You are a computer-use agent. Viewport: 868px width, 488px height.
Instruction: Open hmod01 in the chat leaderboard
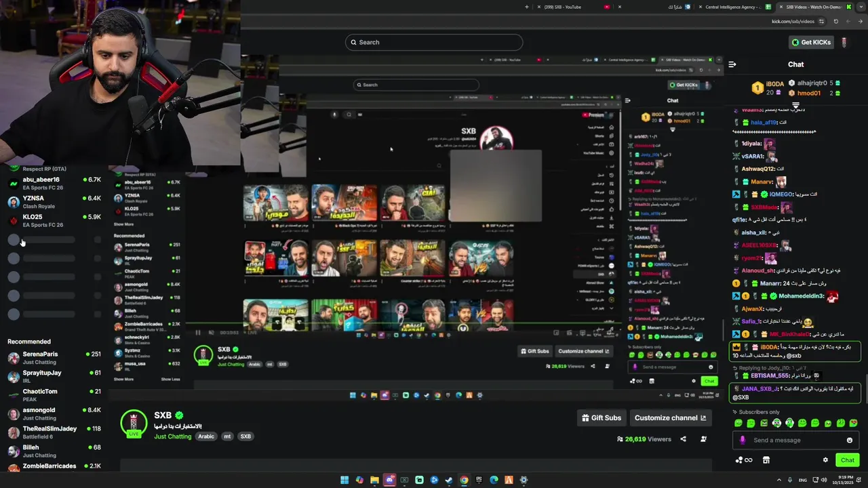808,93
